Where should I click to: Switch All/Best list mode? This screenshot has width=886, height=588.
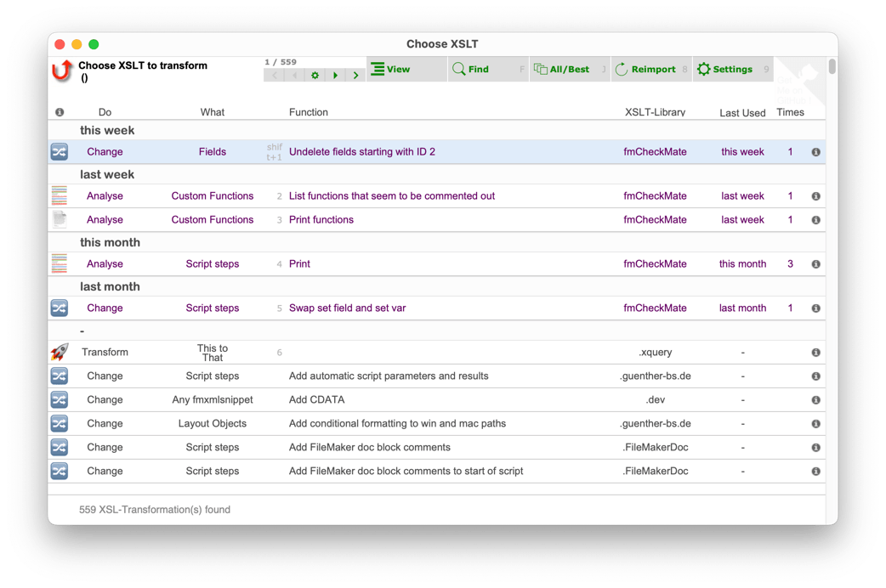pos(570,69)
